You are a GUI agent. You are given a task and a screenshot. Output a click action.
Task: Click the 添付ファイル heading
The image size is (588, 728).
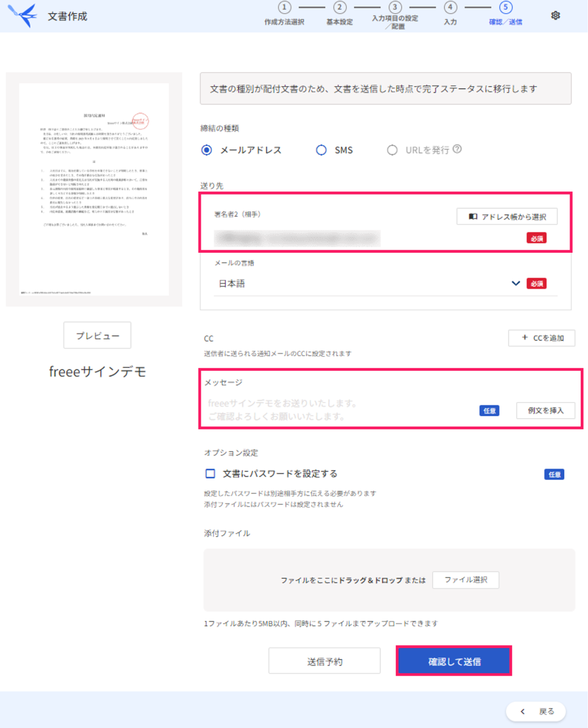(227, 533)
